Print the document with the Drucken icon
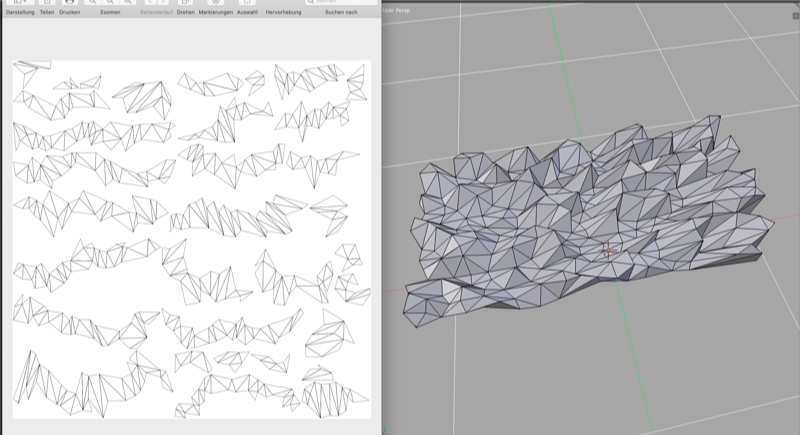Image resolution: width=800 pixels, height=435 pixels. [70, 4]
